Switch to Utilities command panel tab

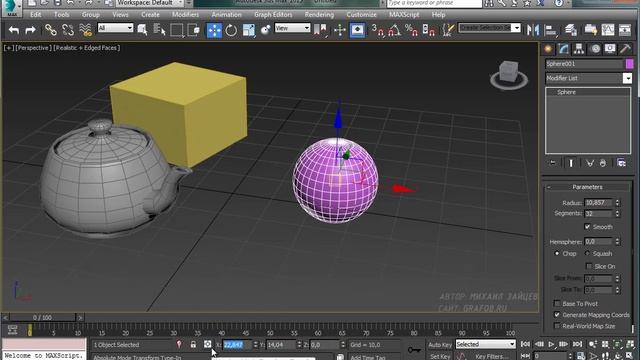pos(625,49)
